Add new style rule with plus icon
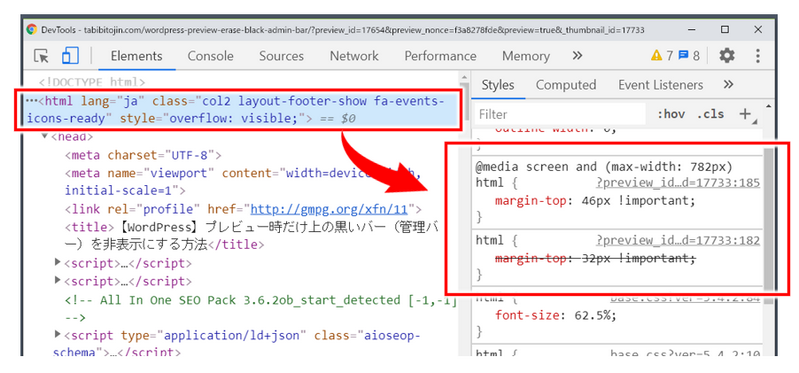The image size is (799, 373). (x=745, y=114)
